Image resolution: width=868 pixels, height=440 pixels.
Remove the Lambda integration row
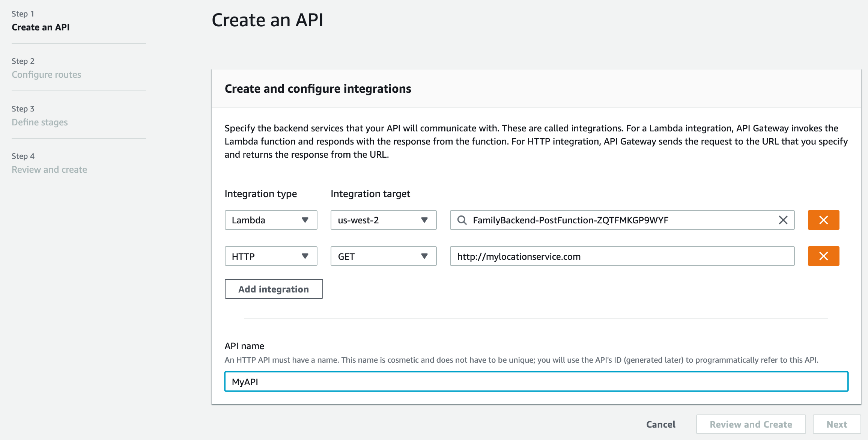823,220
